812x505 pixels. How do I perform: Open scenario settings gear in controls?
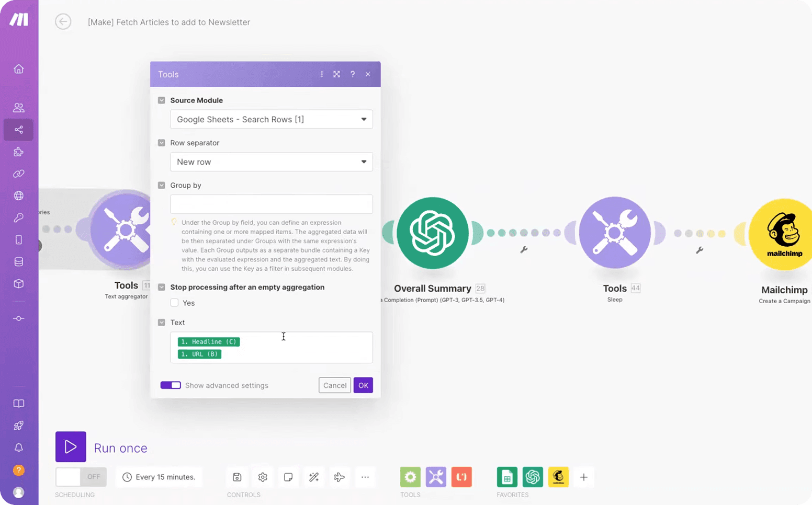click(x=263, y=477)
